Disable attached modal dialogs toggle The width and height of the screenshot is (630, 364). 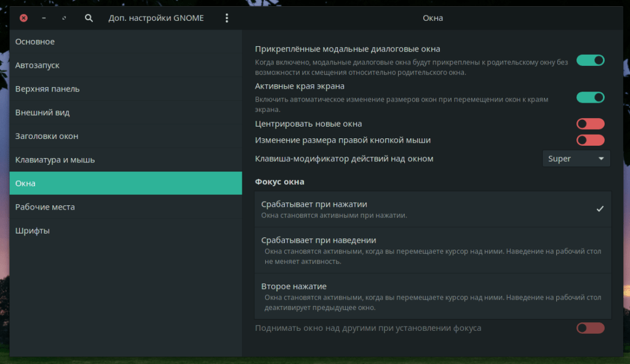coord(590,60)
